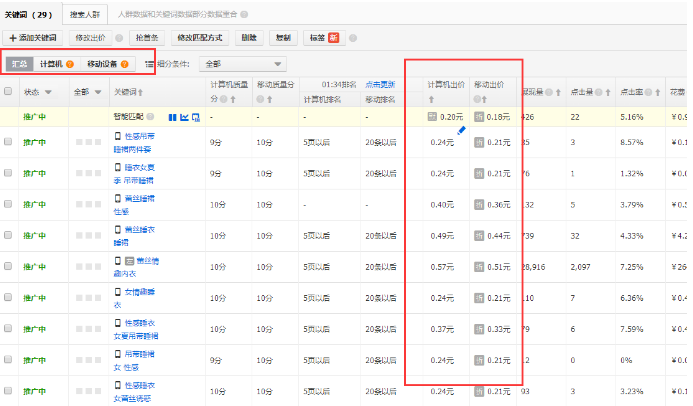Viewport: 693px width, 406px height.
Task: Check the row with 0% click rate
Action: coord(8,360)
